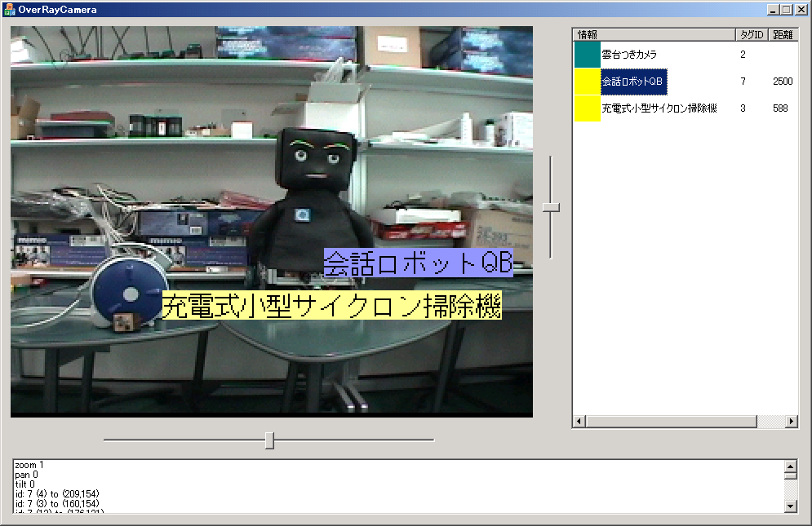Click the "zoom 1" log line
The height and width of the screenshot is (526, 812).
[x=29, y=465]
